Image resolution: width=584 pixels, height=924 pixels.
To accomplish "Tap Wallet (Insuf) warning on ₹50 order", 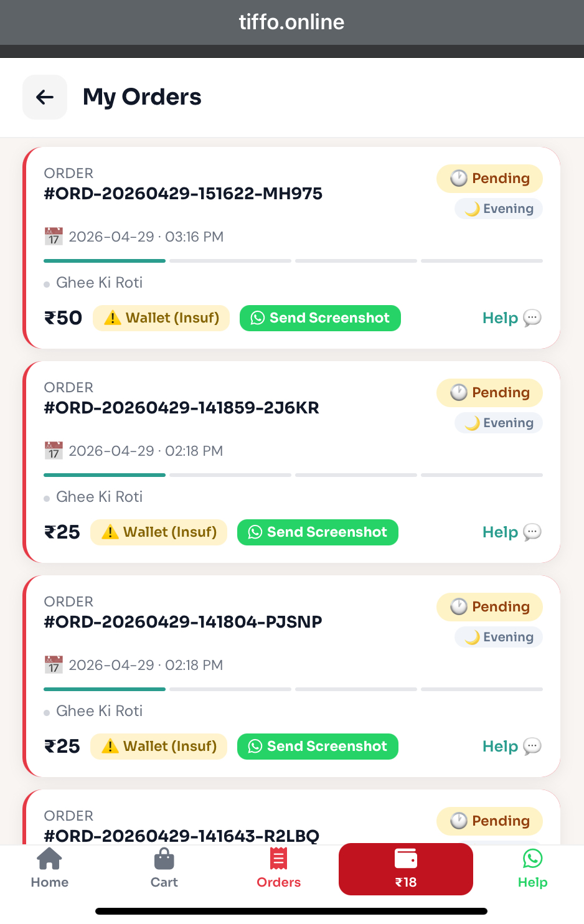I will click(x=161, y=318).
